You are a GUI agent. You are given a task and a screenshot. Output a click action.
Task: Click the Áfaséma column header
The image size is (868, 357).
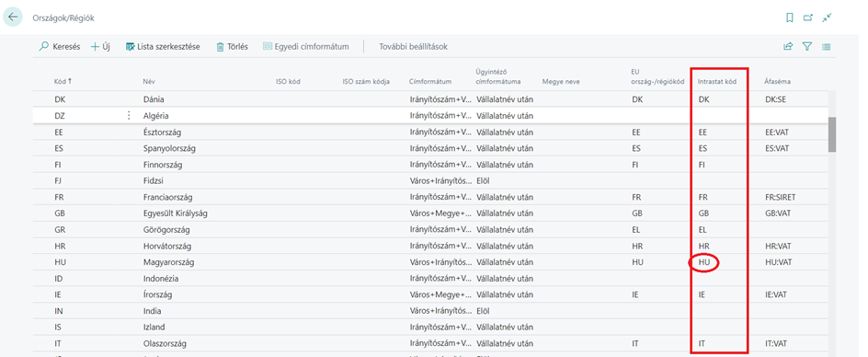pos(778,82)
